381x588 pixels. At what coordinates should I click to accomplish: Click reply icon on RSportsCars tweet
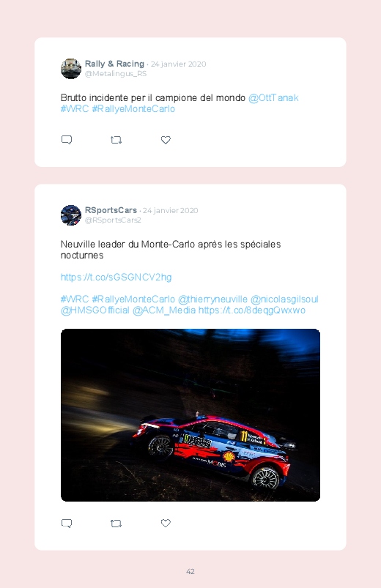point(67,523)
